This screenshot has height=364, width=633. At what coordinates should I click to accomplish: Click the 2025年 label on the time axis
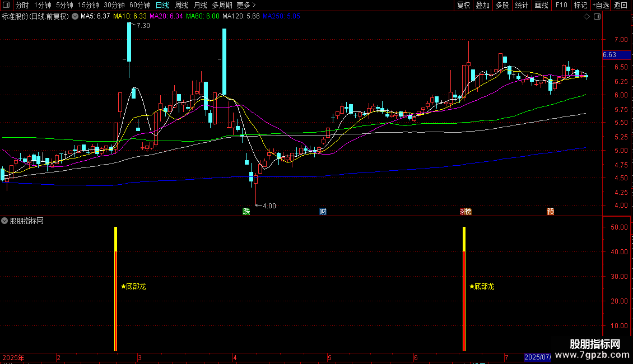click(13, 357)
